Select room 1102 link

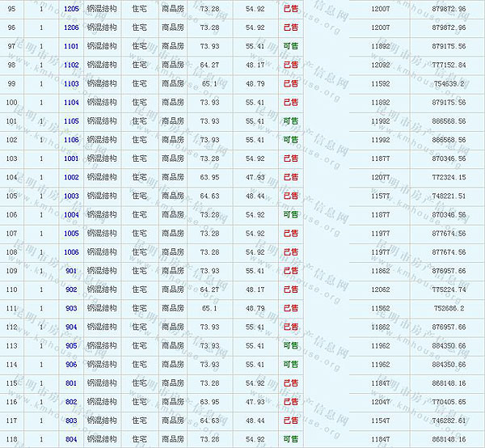pyautogui.click(x=71, y=65)
